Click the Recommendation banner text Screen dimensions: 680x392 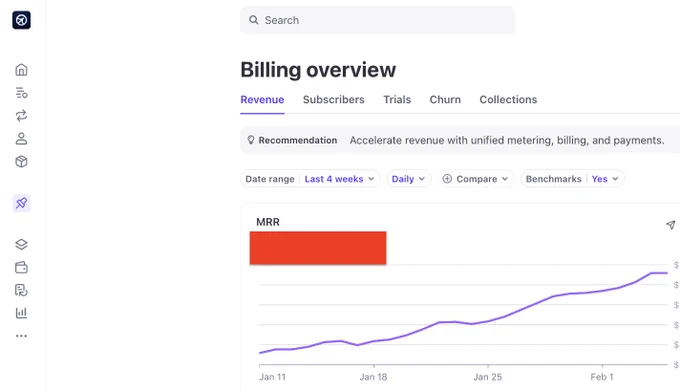pos(507,140)
